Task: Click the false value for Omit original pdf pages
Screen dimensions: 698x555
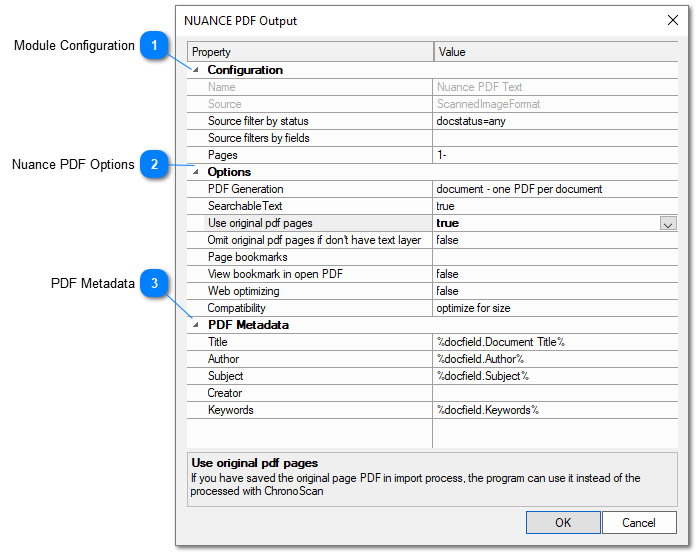Action: point(555,240)
